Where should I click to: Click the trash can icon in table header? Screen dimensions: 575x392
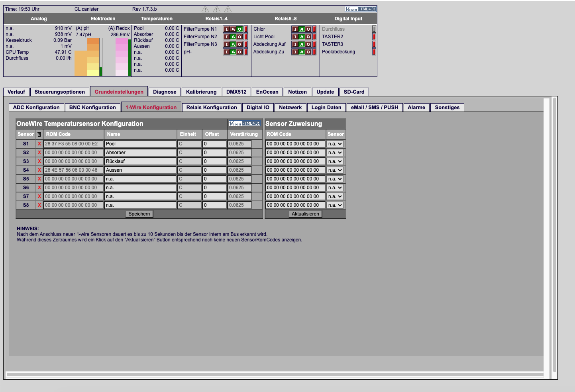click(39, 134)
